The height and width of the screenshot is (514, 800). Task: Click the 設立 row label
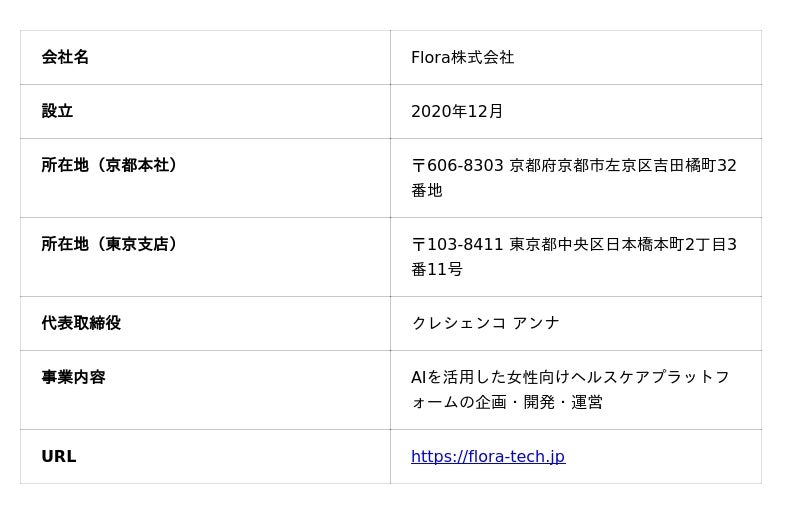(57, 112)
